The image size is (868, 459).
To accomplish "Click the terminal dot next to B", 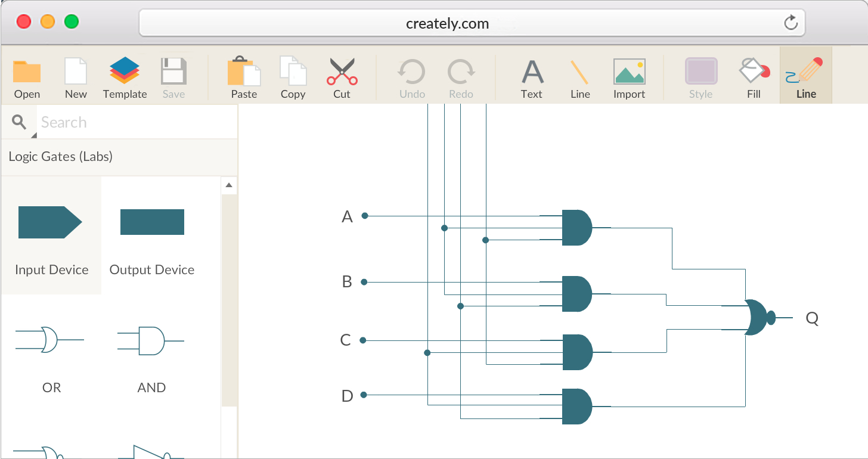I will pyautogui.click(x=364, y=281).
